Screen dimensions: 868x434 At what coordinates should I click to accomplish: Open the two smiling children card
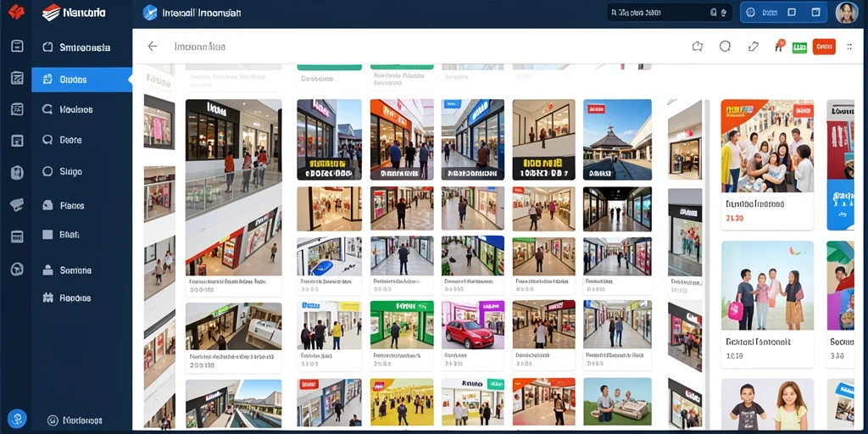coord(767,404)
